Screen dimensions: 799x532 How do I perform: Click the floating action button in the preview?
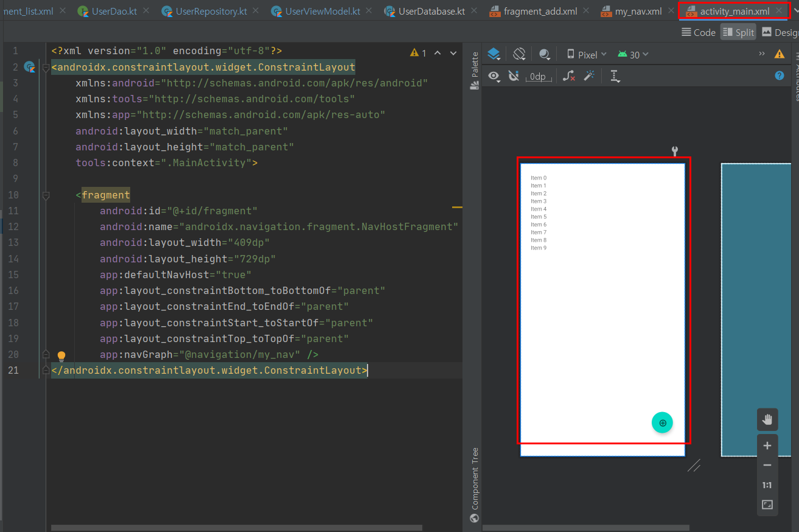662,422
